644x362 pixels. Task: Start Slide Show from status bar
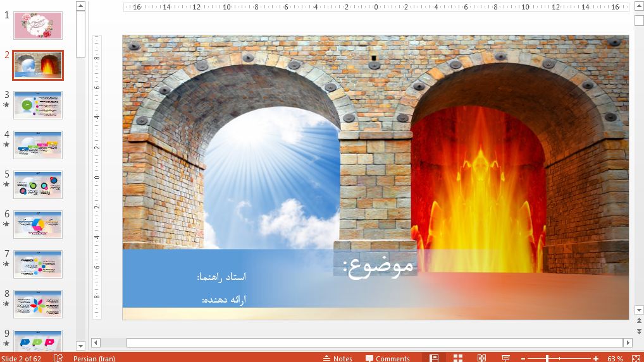[x=505, y=358]
